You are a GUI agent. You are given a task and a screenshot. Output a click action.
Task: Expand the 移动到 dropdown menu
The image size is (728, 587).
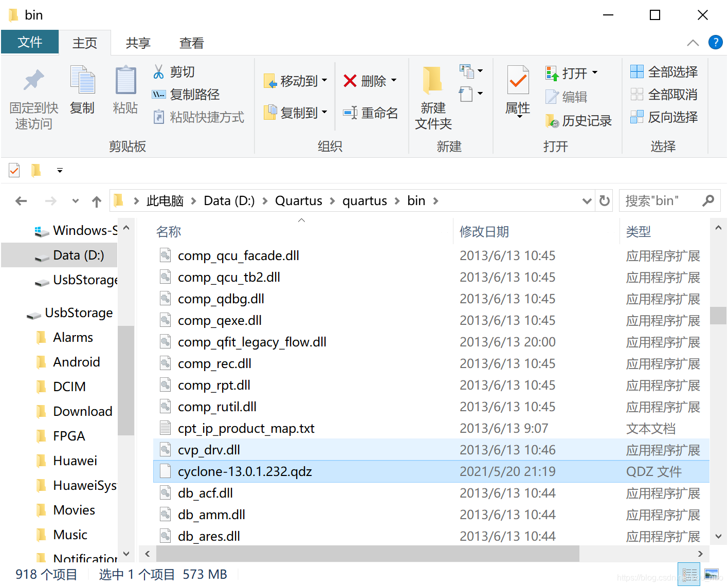point(324,81)
